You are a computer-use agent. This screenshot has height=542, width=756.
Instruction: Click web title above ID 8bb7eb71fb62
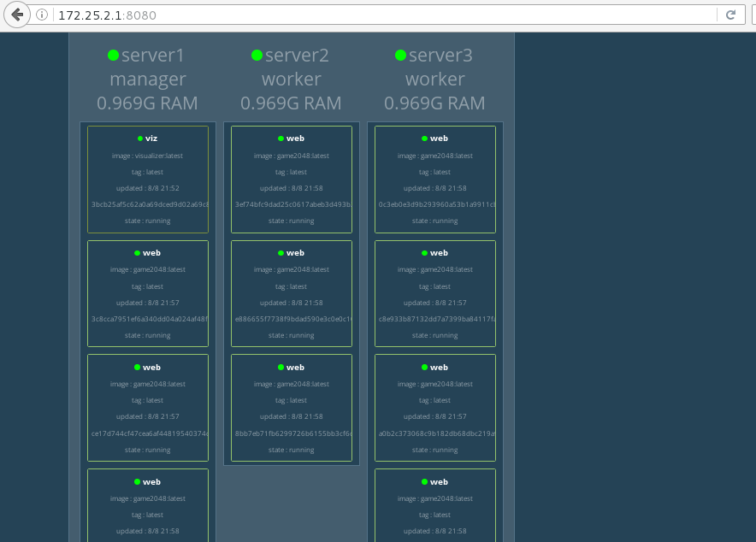coord(295,368)
